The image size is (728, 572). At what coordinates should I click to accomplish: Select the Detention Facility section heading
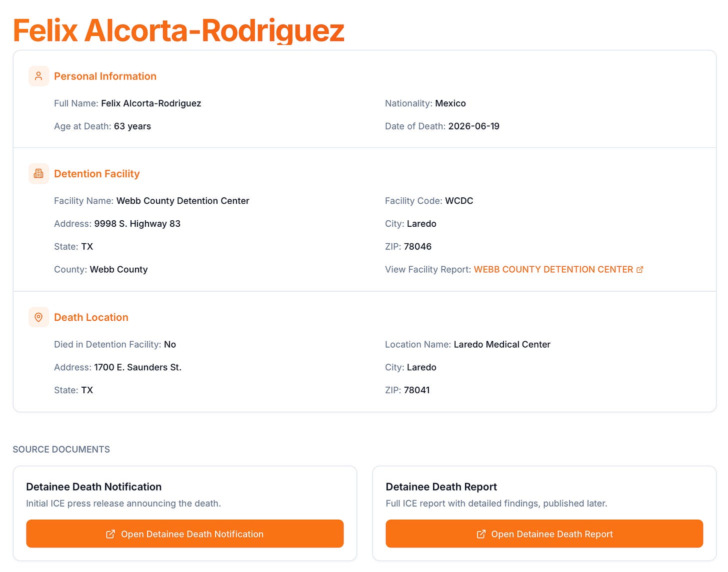click(96, 173)
